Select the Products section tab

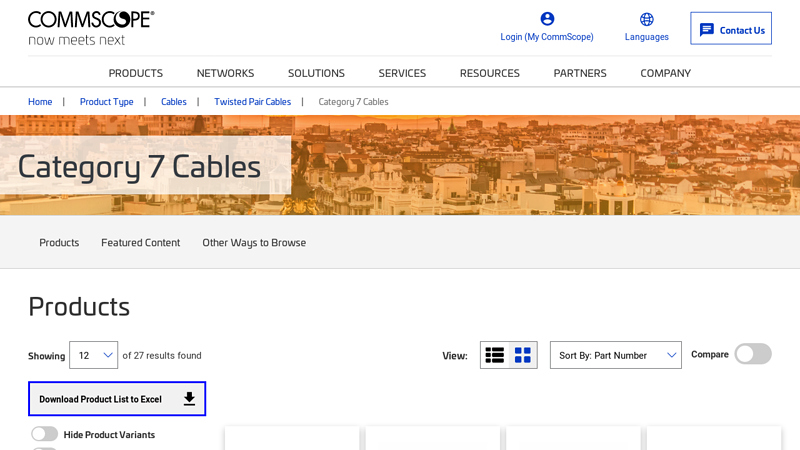point(59,243)
